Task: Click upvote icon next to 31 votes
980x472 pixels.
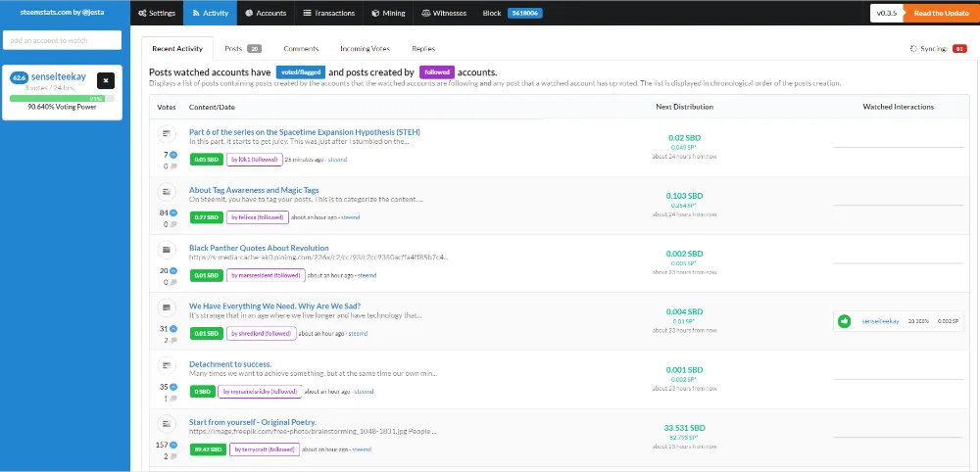Action: 173,329
